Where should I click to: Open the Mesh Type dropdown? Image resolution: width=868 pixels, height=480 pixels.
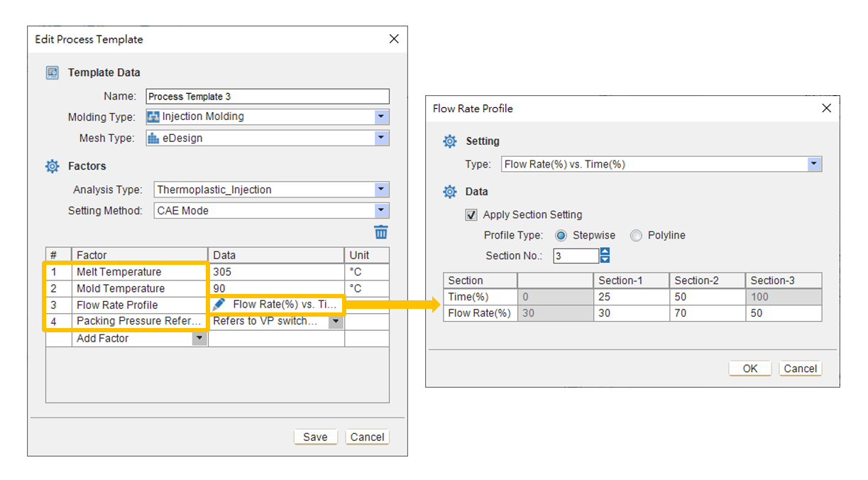382,138
